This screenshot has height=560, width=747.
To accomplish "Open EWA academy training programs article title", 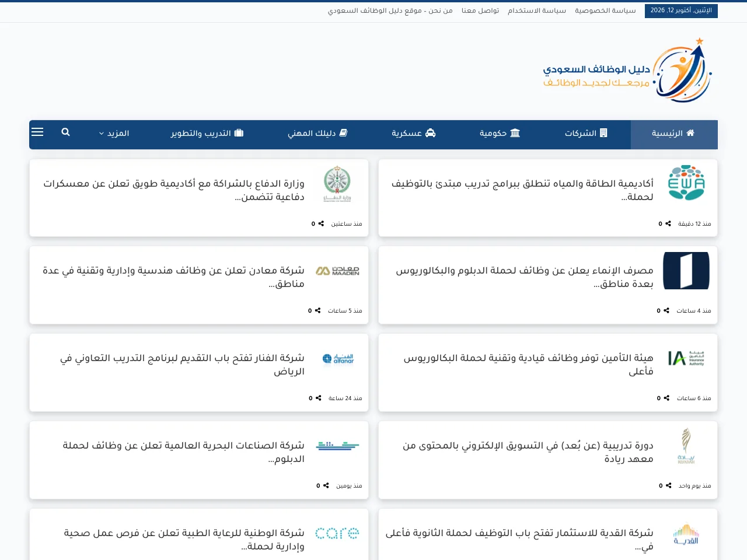I will coord(522,190).
